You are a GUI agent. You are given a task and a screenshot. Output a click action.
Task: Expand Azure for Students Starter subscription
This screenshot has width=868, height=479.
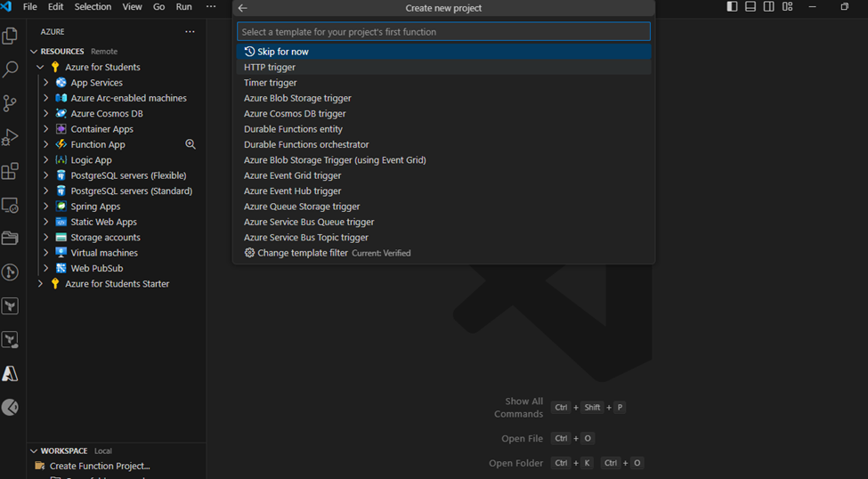click(40, 283)
